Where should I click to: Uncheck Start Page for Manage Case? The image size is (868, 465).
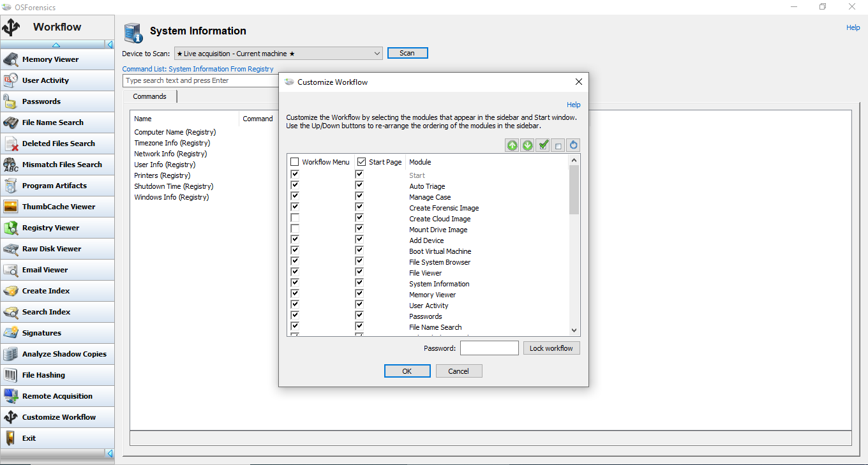click(359, 197)
